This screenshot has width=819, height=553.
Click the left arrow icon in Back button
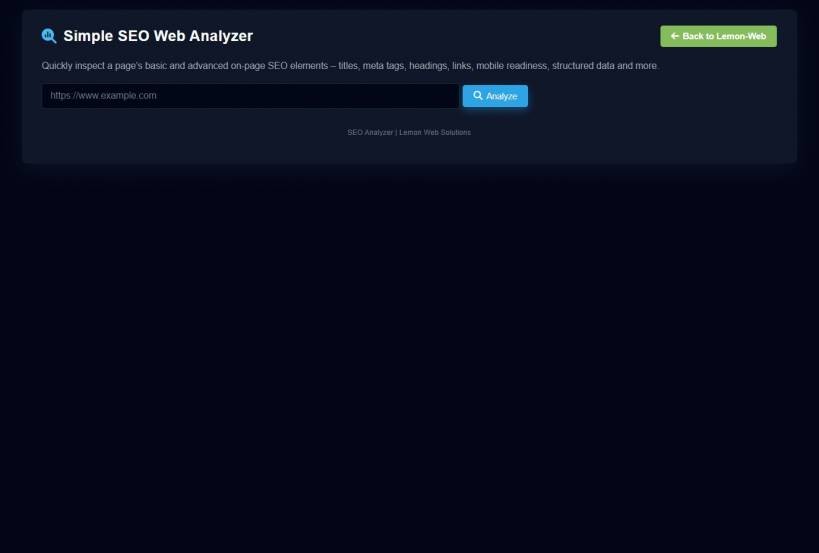click(674, 36)
